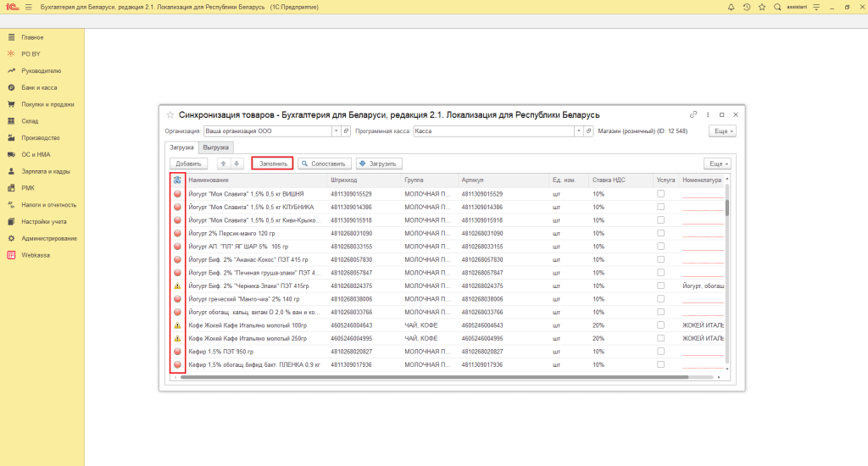Toggle Услуга checkbox for Кефир 1,5% ПЭТ row
The height and width of the screenshot is (466, 868).
tap(660, 352)
